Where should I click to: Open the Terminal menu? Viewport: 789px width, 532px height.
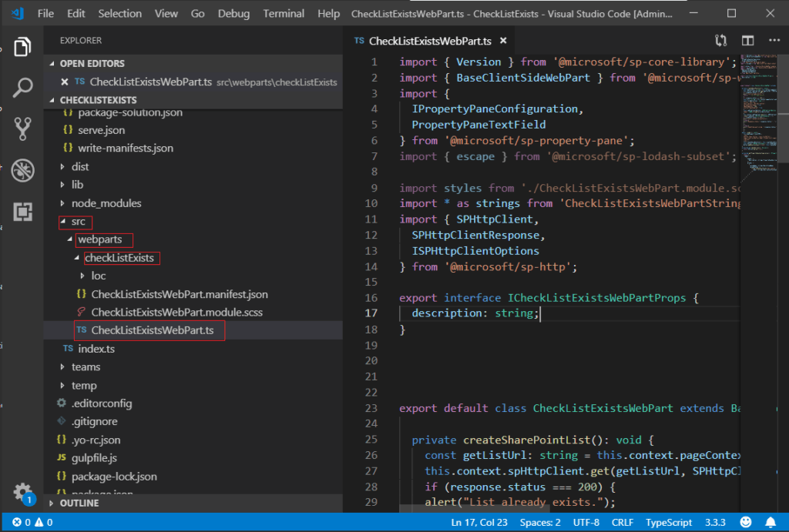point(284,14)
